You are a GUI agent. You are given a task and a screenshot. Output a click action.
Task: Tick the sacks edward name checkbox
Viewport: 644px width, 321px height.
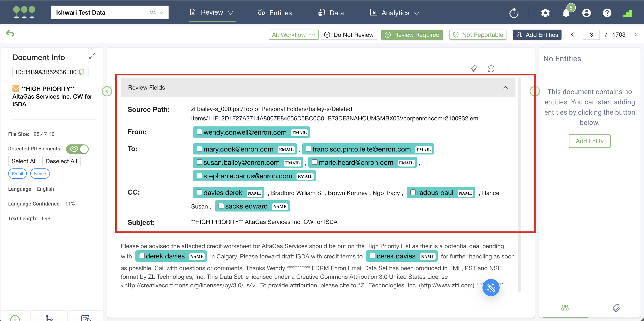click(x=221, y=206)
